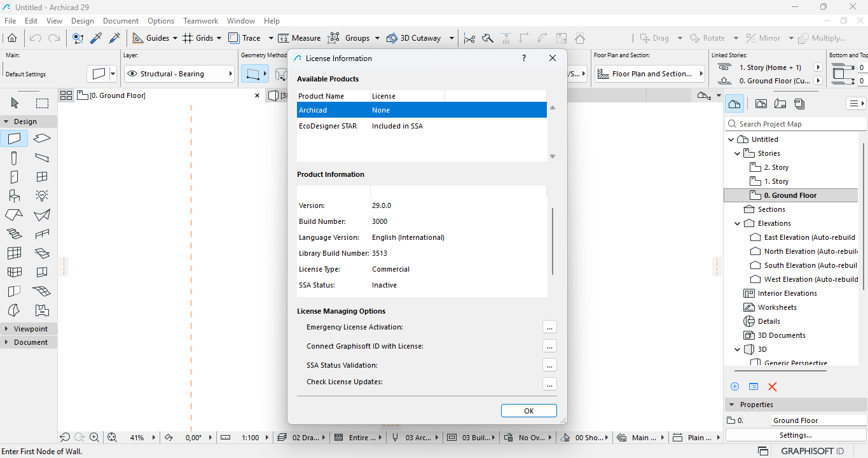Screen dimensions: 868x458
Task: Click OK in License Information dialog
Action: (x=528, y=411)
